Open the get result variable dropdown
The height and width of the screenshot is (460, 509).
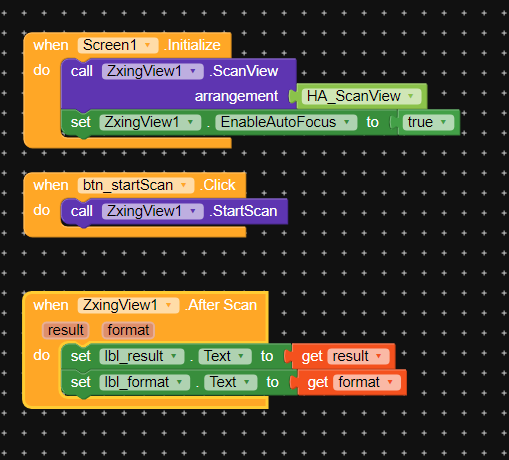[358, 356]
